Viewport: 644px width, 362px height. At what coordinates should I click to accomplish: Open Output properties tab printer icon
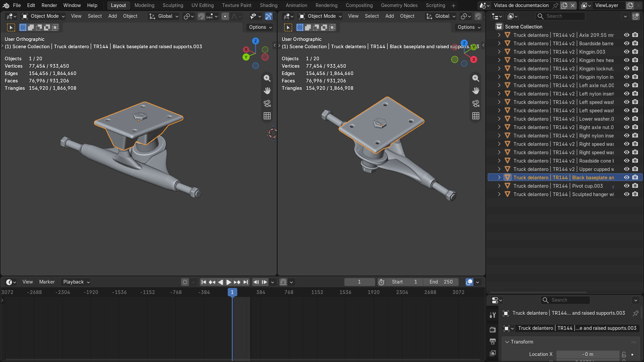[493, 342]
